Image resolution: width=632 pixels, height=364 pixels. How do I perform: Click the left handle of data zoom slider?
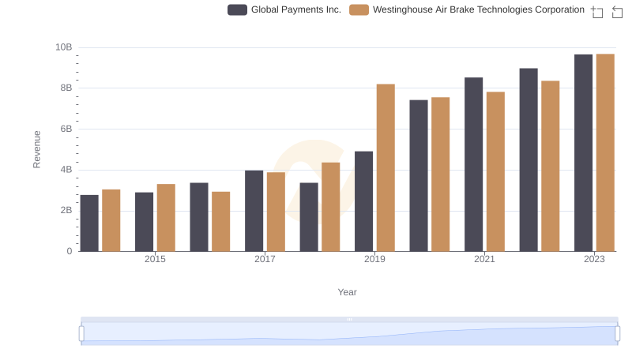click(81, 334)
